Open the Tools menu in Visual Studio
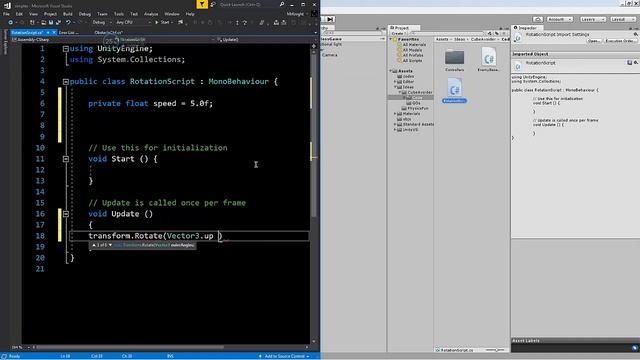This screenshot has width=640, height=360. (x=119, y=14)
